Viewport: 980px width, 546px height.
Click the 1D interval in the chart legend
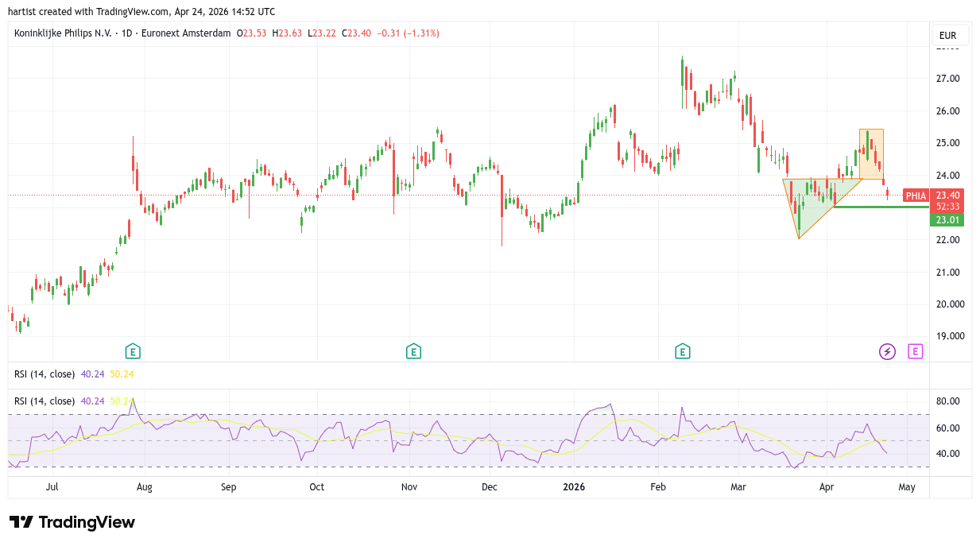point(127,33)
